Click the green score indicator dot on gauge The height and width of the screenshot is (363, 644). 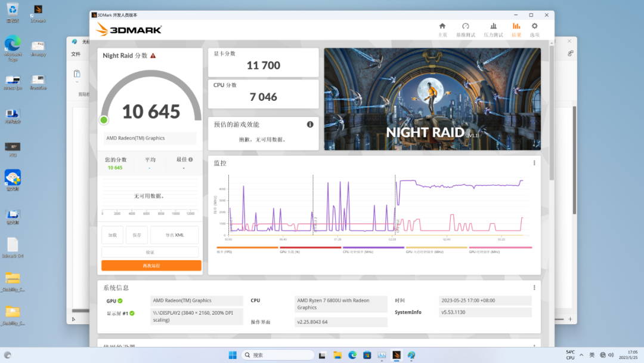(x=104, y=120)
